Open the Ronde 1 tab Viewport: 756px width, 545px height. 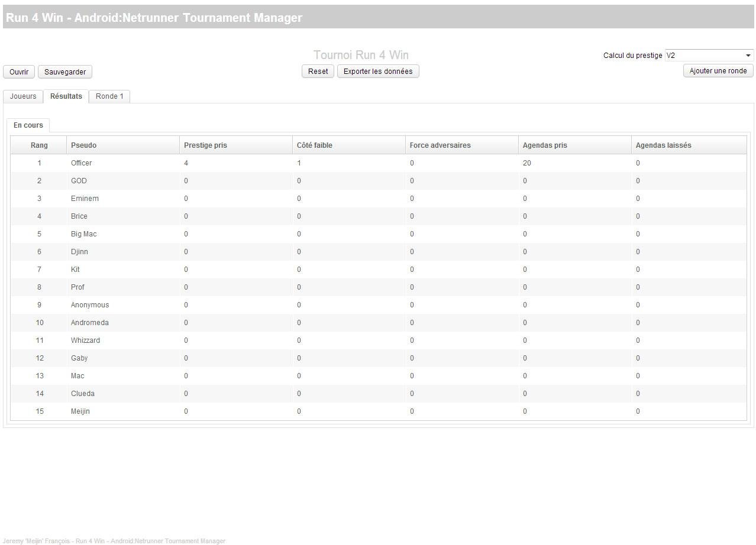click(x=109, y=96)
